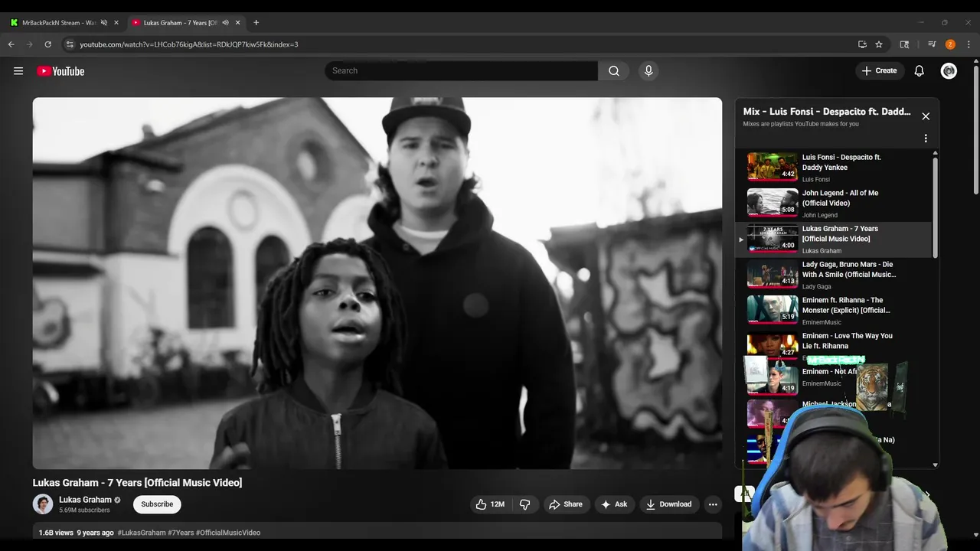Image resolution: width=980 pixels, height=551 pixels.
Task: Click the Ask button
Action: coord(615,504)
